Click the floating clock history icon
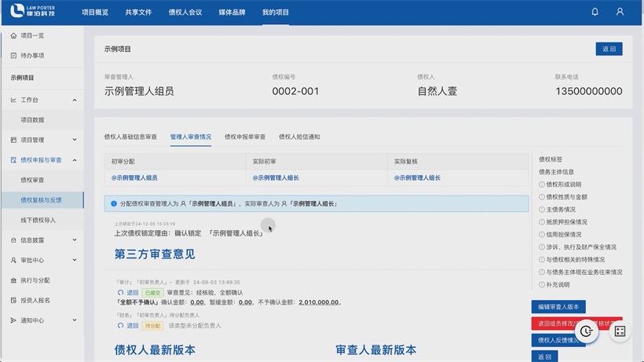The image size is (644, 362). (x=586, y=331)
